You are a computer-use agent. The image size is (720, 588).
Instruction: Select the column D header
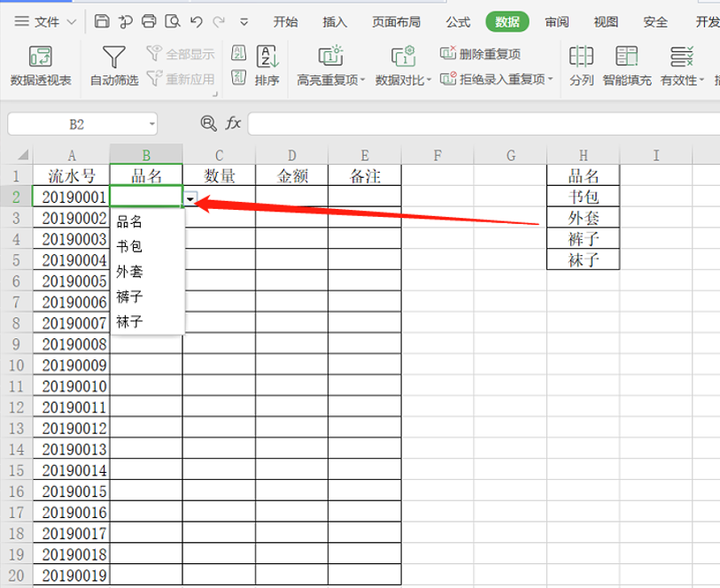coord(292,155)
